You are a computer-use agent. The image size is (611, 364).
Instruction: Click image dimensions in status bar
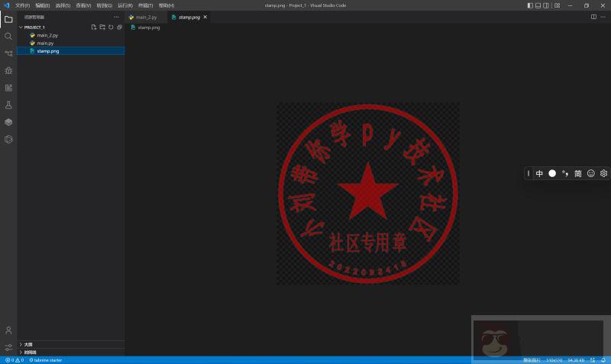click(x=554, y=360)
